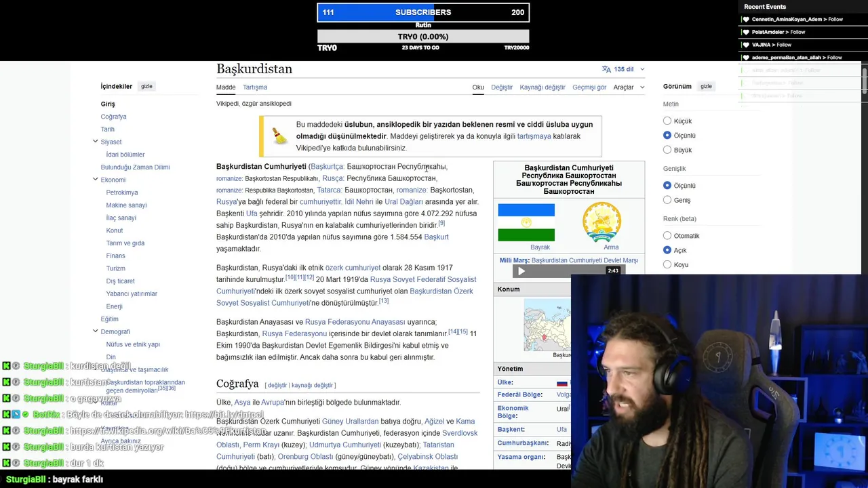
Task: Collapse the Demografi contents section
Action: (x=96, y=331)
